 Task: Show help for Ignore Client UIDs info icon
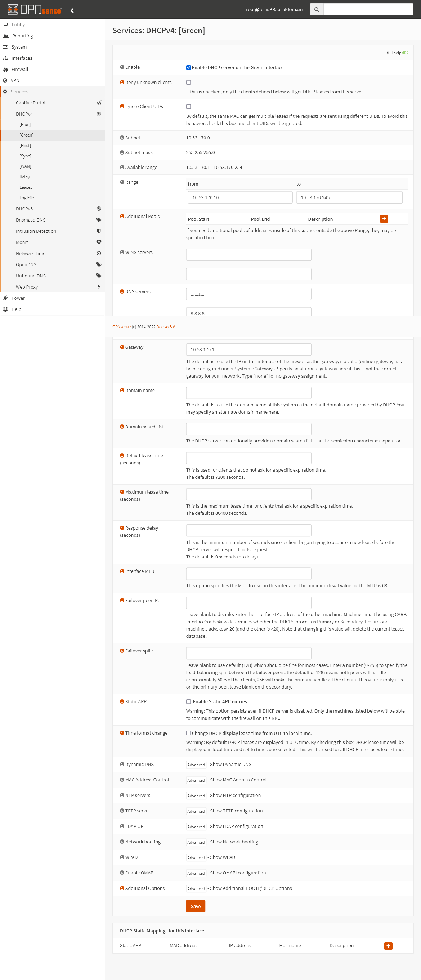pyautogui.click(x=122, y=107)
